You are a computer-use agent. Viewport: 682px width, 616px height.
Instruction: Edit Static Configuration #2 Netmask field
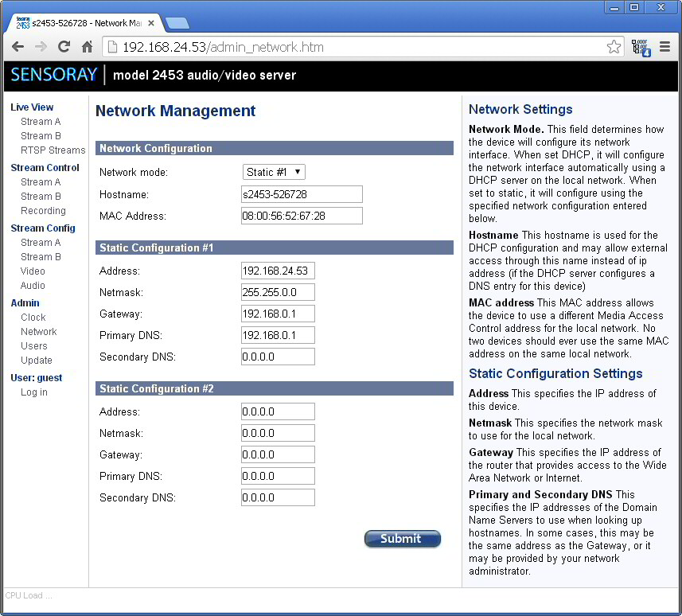pyautogui.click(x=278, y=433)
